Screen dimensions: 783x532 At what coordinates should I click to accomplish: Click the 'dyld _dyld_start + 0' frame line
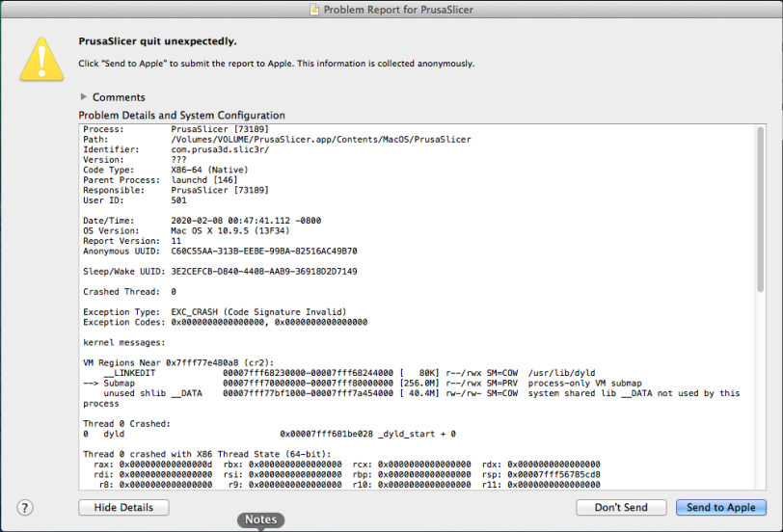pyautogui.click(x=270, y=434)
